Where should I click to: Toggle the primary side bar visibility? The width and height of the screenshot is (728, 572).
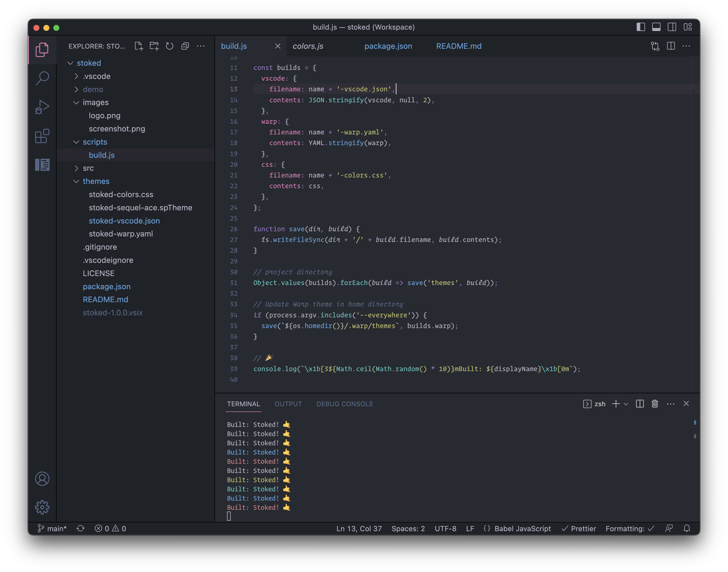[641, 27]
